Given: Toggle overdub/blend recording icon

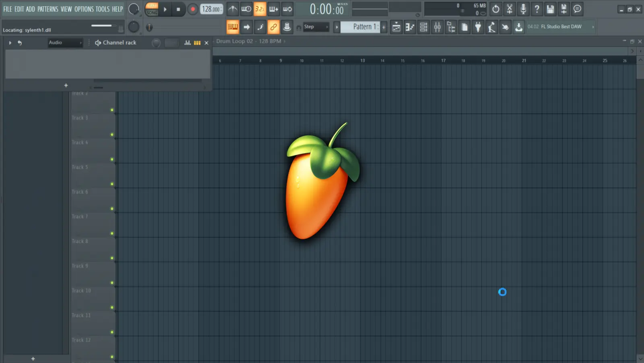Looking at the screenshot, I should [x=274, y=9].
